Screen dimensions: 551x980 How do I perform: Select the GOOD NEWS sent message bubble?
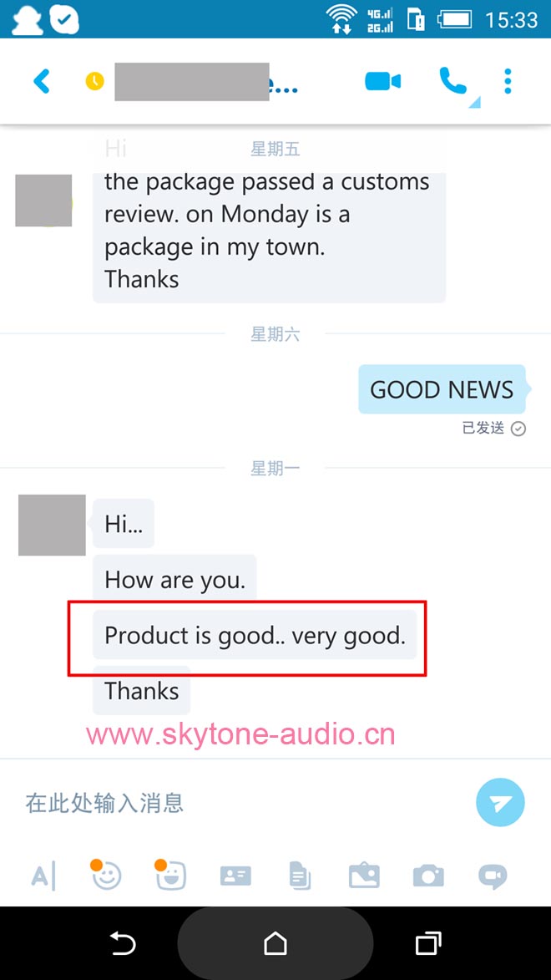point(442,389)
